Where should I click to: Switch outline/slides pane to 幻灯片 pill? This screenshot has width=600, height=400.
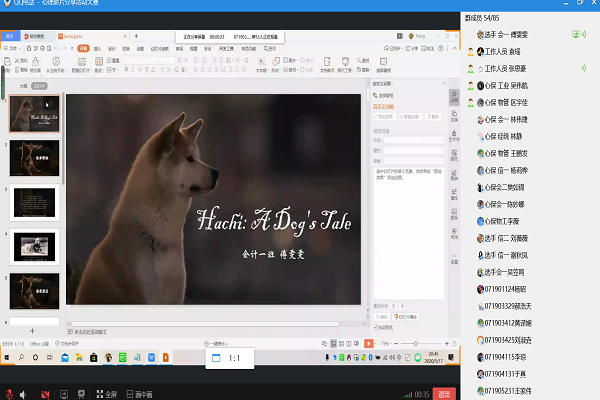(x=39, y=86)
